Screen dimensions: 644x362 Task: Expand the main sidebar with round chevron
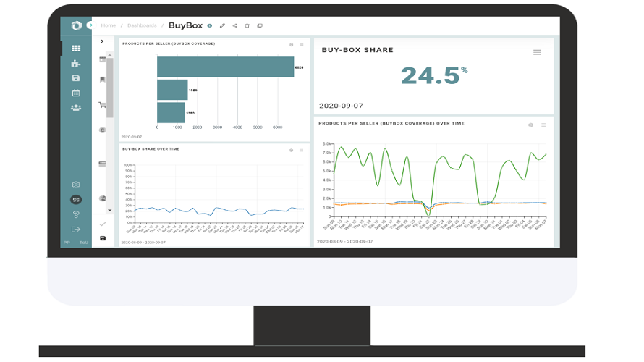click(x=90, y=25)
